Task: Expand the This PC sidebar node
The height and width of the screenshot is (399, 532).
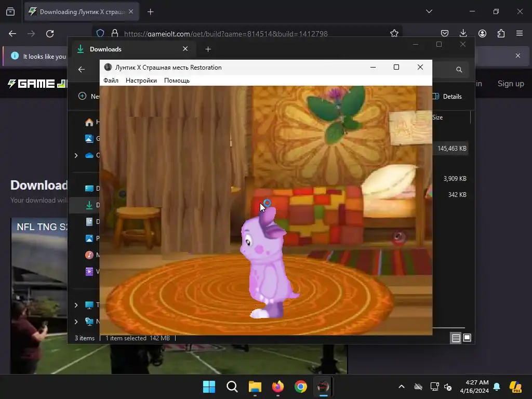Action: pyautogui.click(x=76, y=305)
